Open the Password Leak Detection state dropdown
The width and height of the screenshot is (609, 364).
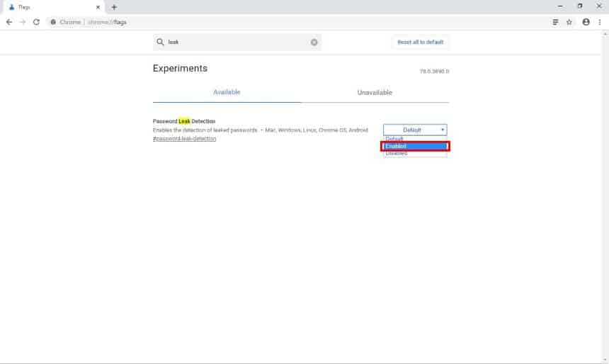pyautogui.click(x=415, y=130)
